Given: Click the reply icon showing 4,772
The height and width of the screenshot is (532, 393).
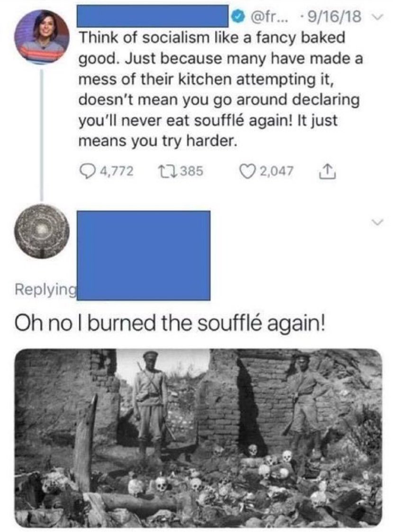Looking at the screenshot, I should tap(86, 171).
